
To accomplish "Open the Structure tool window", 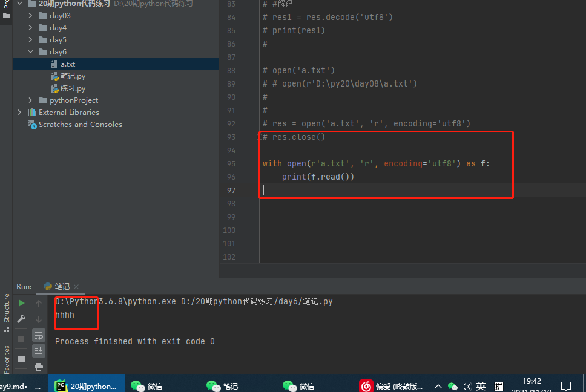I will [x=6, y=313].
